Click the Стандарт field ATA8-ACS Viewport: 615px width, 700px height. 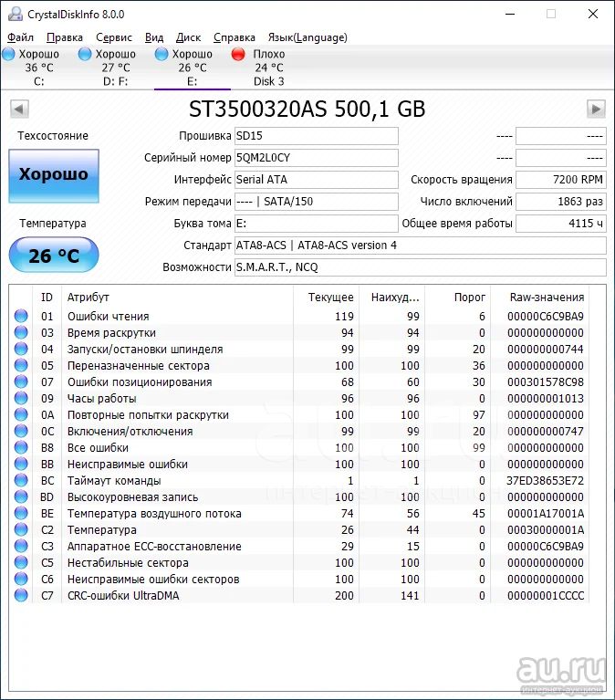[x=421, y=246]
